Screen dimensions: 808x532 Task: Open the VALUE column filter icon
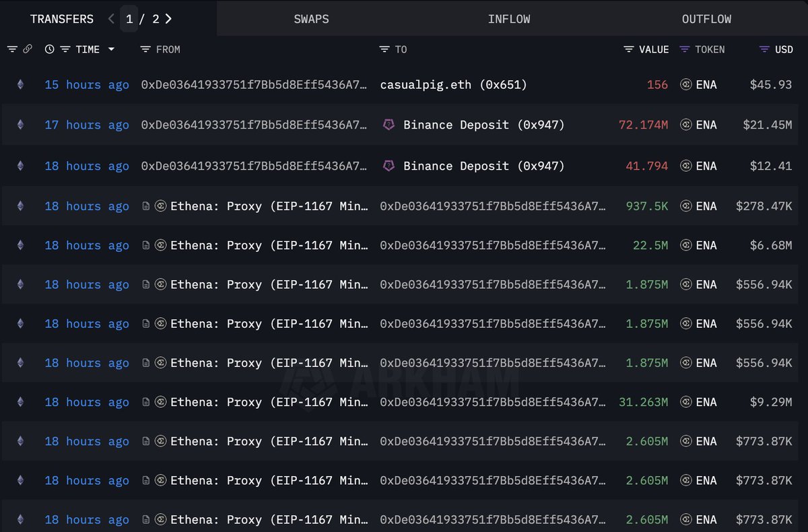click(628, 49)
